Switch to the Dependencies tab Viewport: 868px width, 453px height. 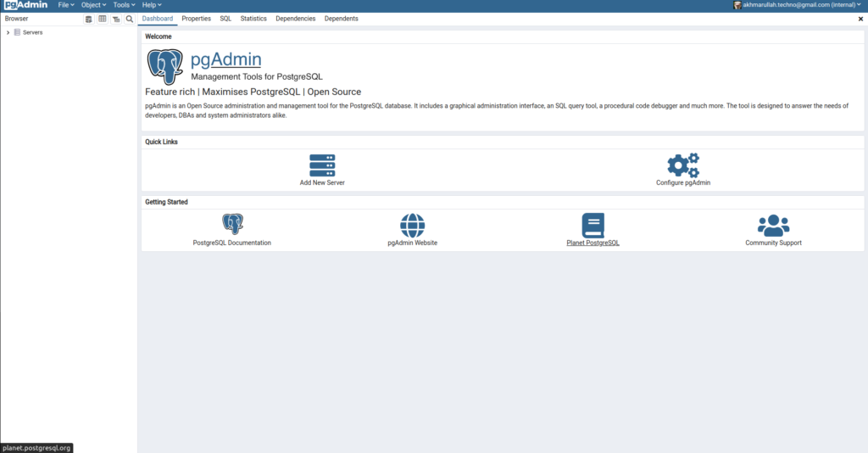(x=296, y=19)
